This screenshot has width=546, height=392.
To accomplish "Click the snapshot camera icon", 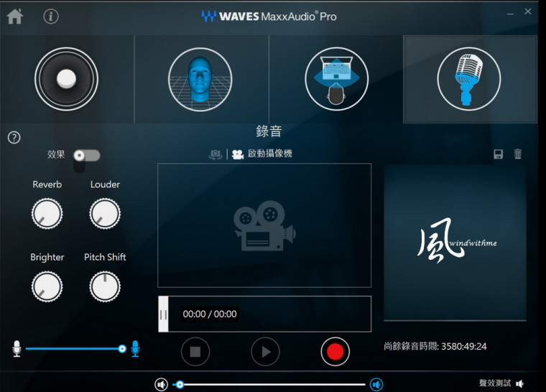I will tap(216, 154).
